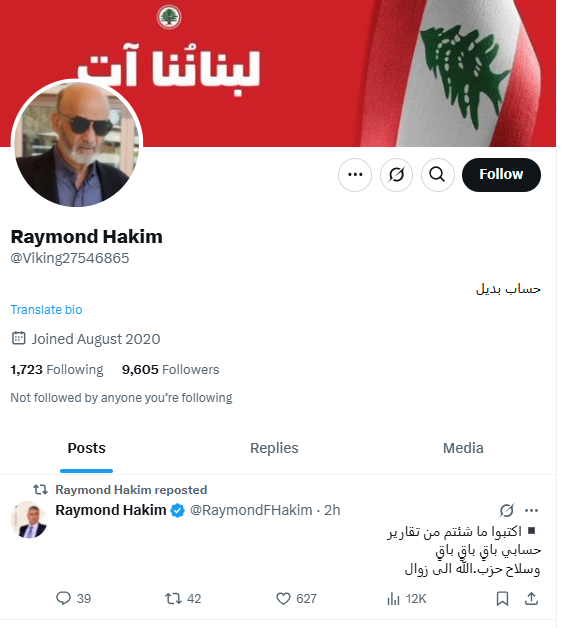Screen dimensions: 572x628
Task: Open the three-dot more options profile button
Action: [x=355, y=175]
